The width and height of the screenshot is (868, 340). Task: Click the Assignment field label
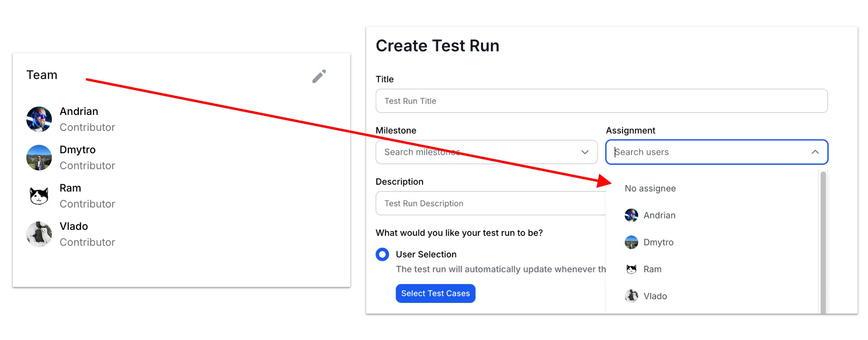pyautogui.click(x=631, y=130)
